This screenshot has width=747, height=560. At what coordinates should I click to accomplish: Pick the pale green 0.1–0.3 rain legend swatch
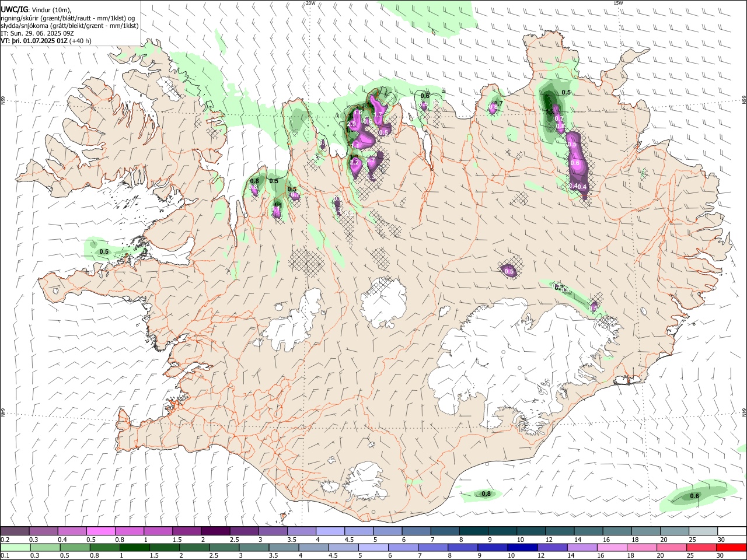coord(15,547)
